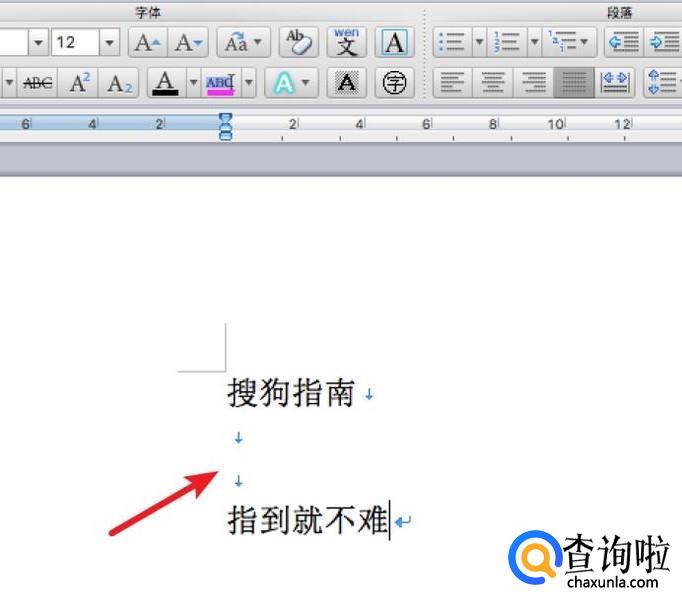Open the font size dropdown arrow
This screenshot has height=613, width=682.
(x=109, y=42)
